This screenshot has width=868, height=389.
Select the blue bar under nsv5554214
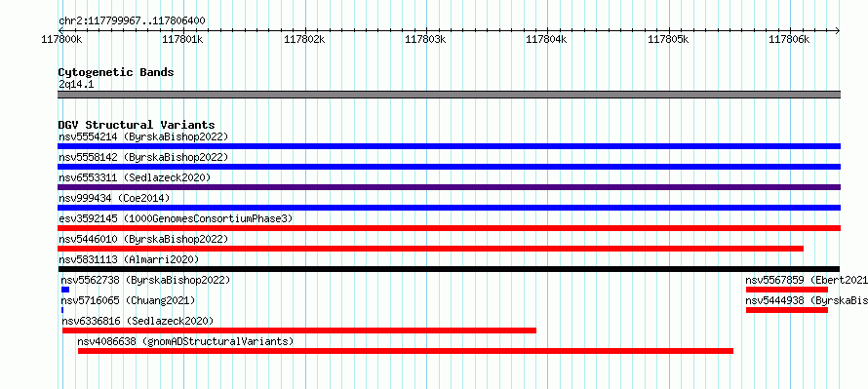pyautogui.click(x=449, y=146)
